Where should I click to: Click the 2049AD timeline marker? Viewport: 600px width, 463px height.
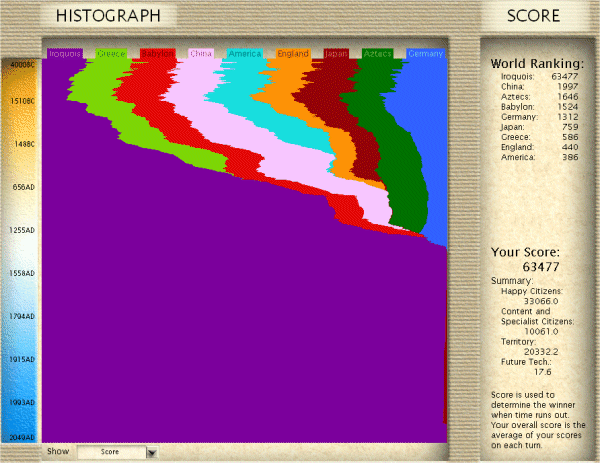[x=22, y=438]
